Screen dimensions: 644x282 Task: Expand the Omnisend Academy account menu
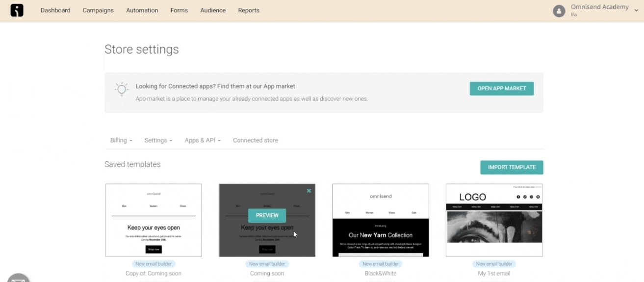[636, 10]
